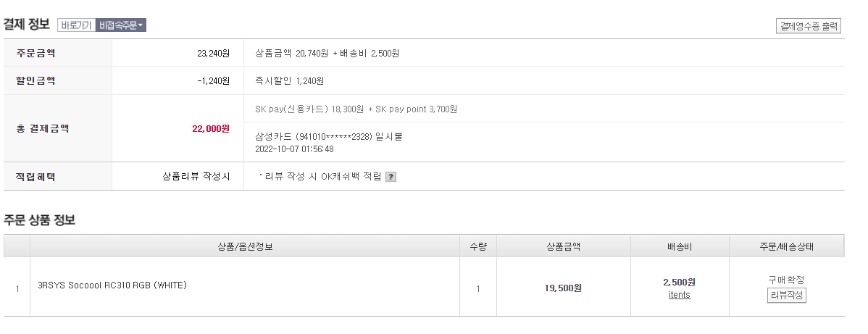Image resolution: width=868 pixels, height=334 pixels.
Task: Click the 삼성카드 payment detail line
Action: 329,136
